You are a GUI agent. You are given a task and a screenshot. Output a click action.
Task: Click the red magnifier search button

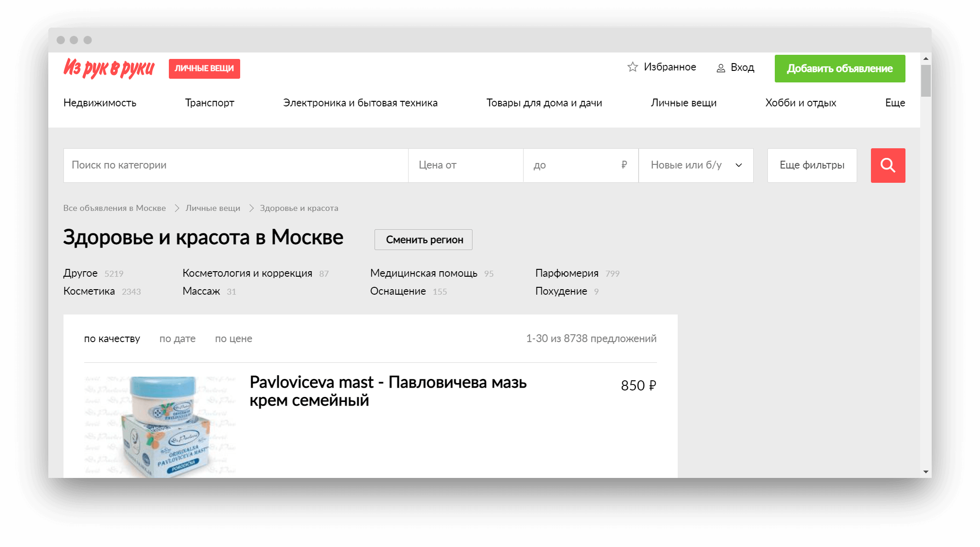pos(888,165)
